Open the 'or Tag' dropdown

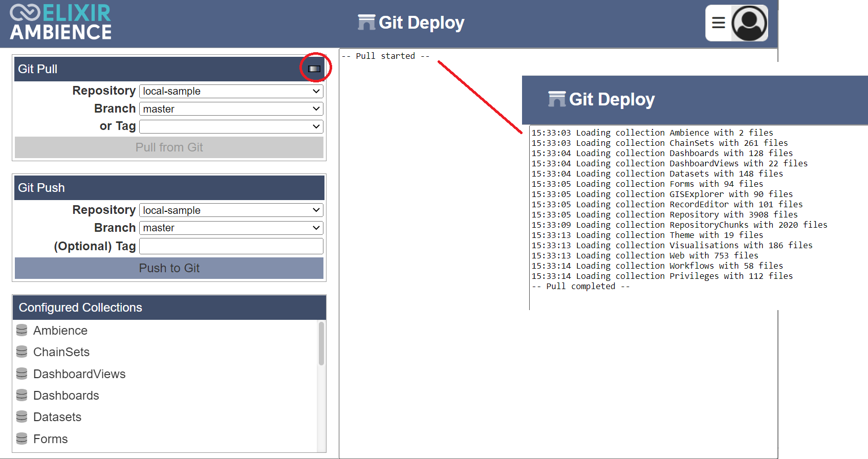point(231,126)
